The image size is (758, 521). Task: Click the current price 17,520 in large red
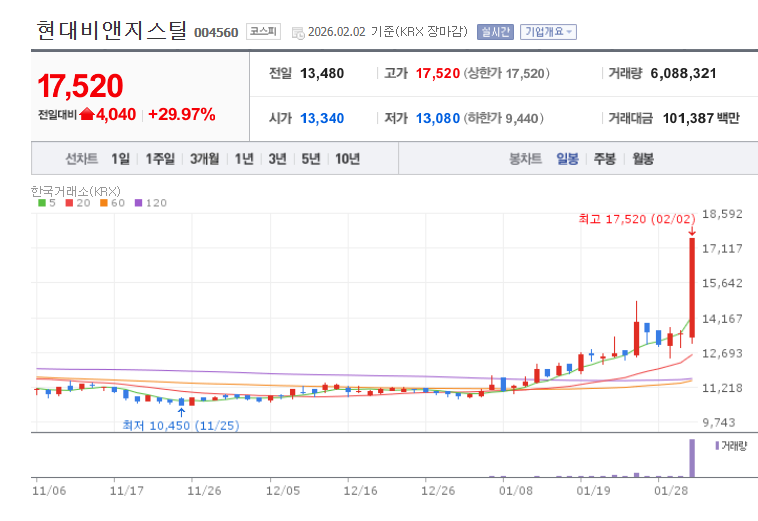point(80,86)
